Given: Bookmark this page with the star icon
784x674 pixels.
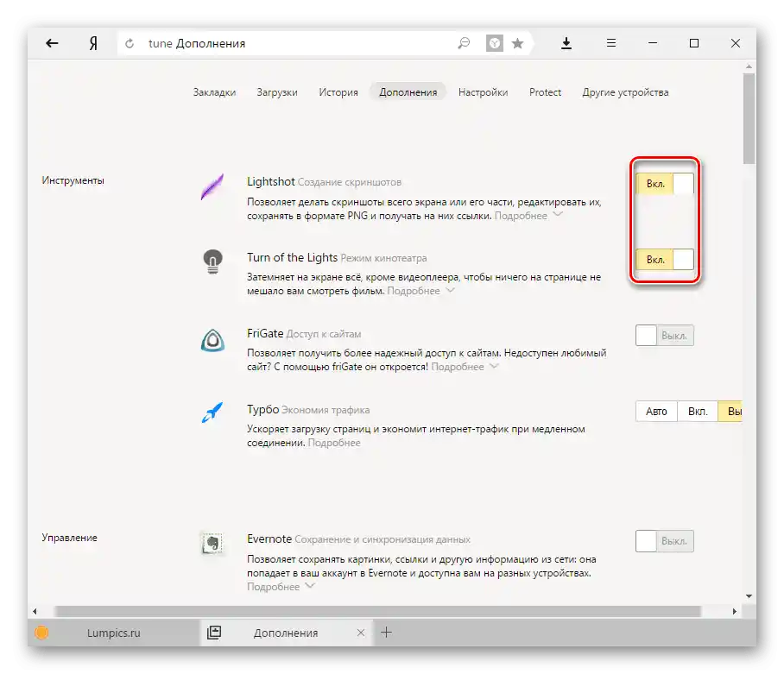Looking at the screenshot, I should tap(517, 43).
